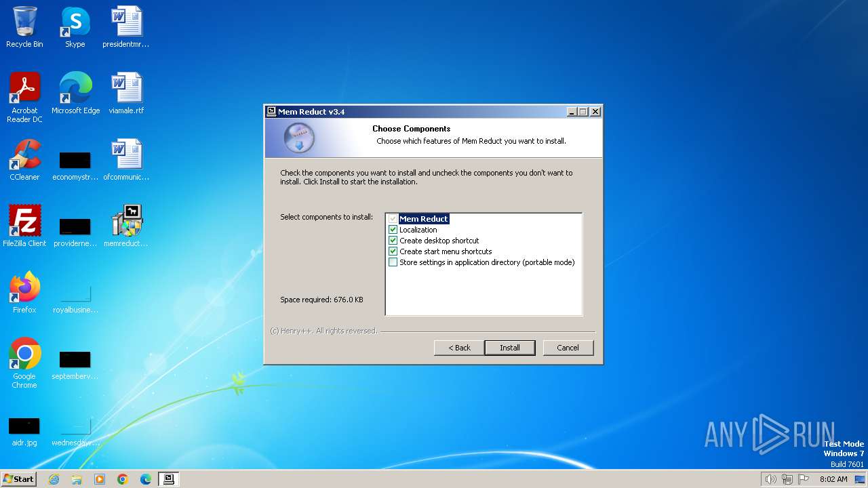Cancel the Mem Reduct setup

[x=568, y=348]
